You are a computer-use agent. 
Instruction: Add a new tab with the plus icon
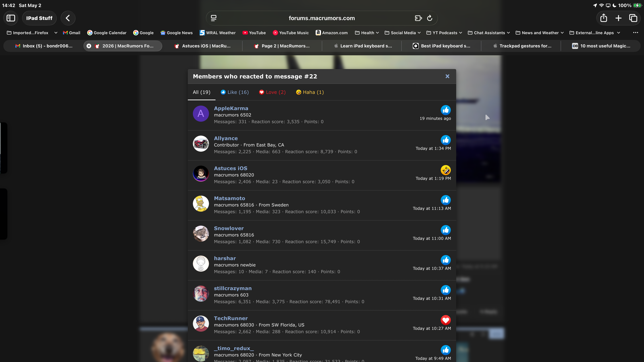pyautogui.click(x=619, y=18)
